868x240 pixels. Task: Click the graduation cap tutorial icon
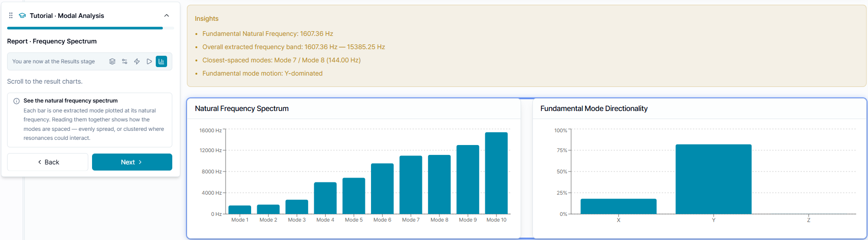coord(22,16)
